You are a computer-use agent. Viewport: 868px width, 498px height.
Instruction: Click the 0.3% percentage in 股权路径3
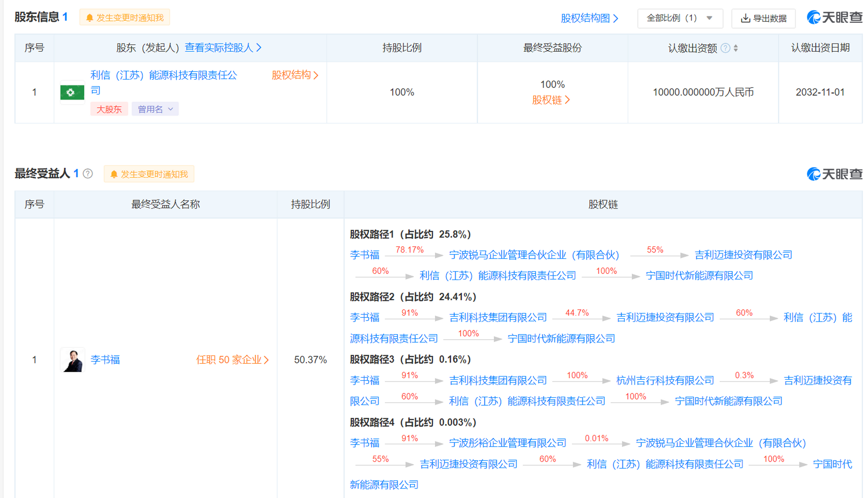pyautogui.click(x=744, y=375)
